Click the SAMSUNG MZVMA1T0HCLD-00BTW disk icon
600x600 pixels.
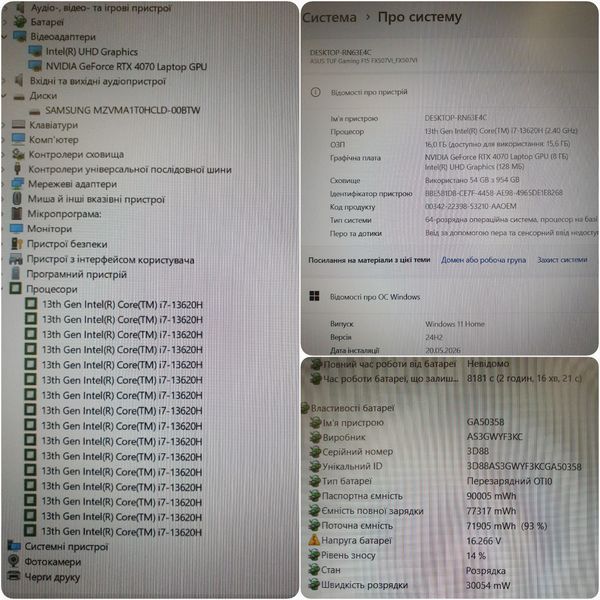point(35,111)
